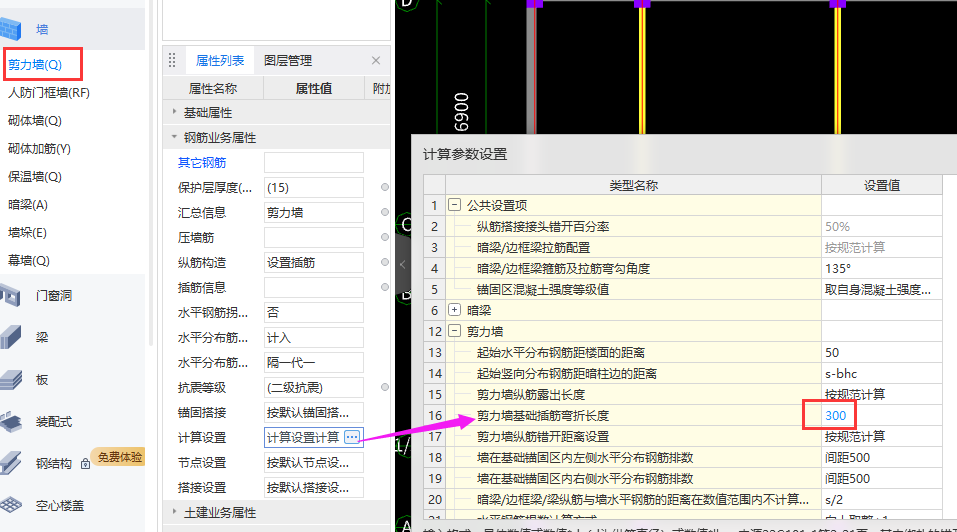The image size is (957, 532).
Task: Open the 梁 category icon
Action: coord(11,337)
